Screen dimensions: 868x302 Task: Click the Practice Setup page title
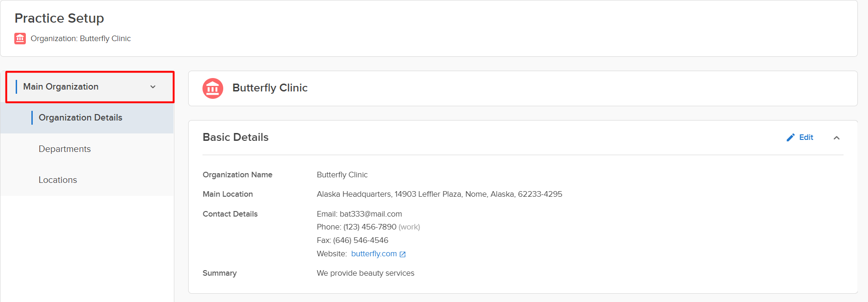59,18
